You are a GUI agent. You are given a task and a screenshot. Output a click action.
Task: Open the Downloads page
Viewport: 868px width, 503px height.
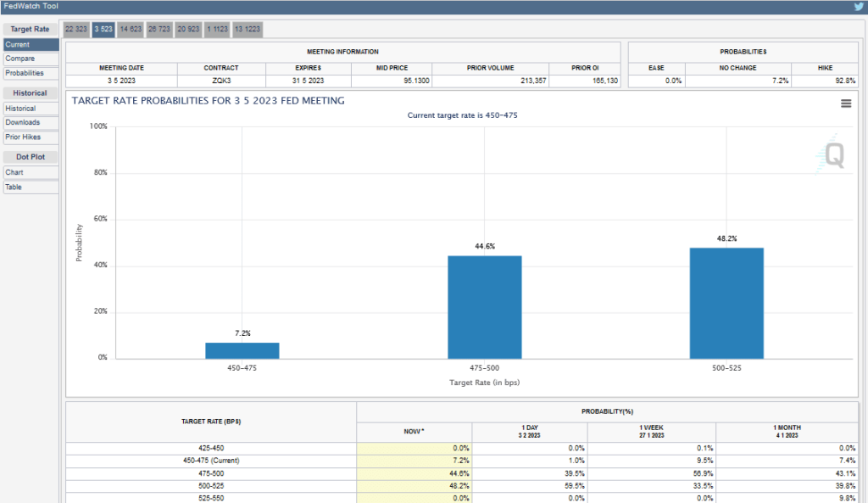[x=30, y=121]
